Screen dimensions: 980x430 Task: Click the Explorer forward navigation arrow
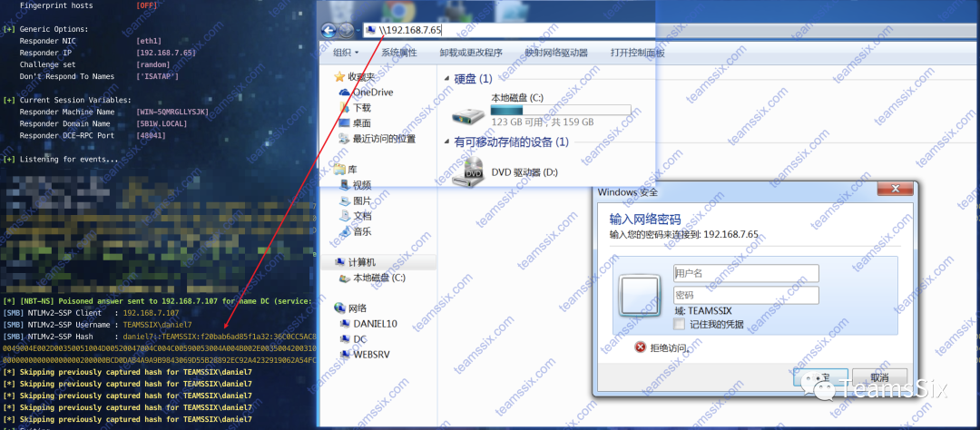[347, 30]
